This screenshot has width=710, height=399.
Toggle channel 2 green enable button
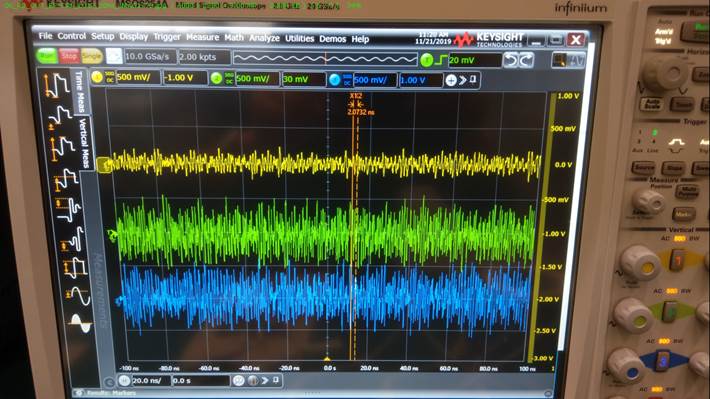(216, 78)
